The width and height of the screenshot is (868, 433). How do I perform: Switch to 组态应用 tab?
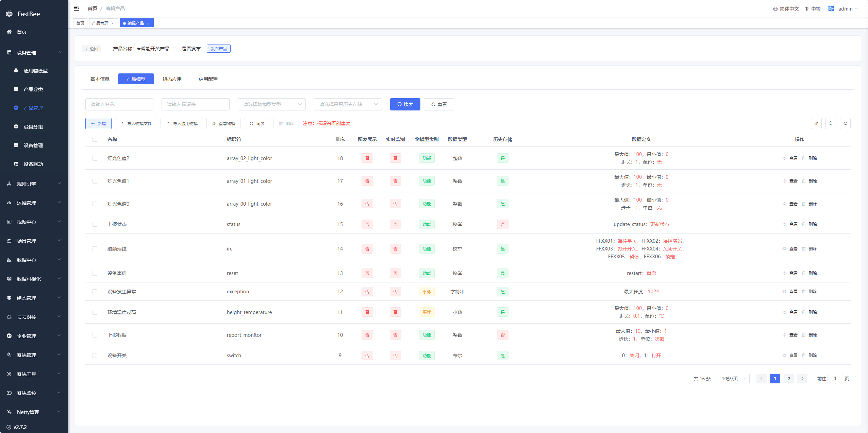172,79
